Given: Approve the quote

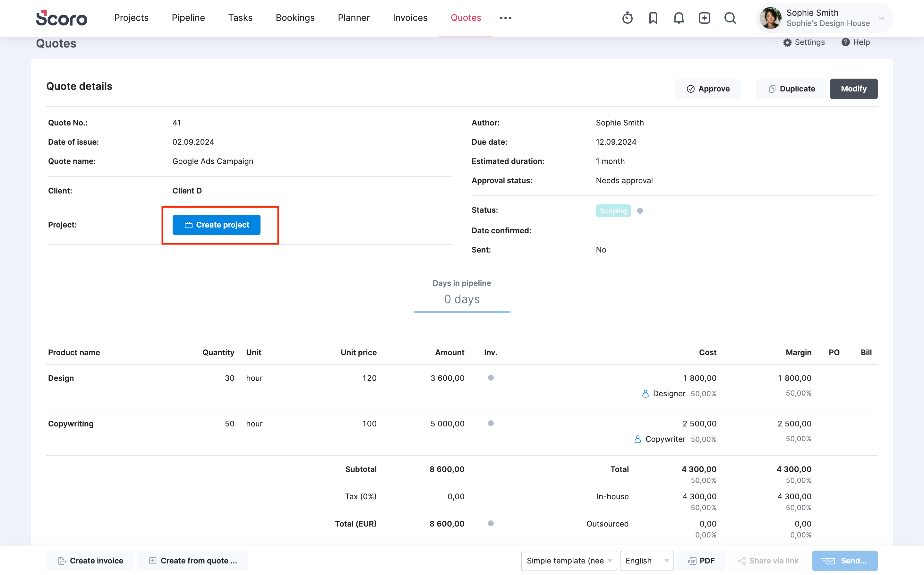Looking at the screenshot, I should pyautogui.click(x=708, y=89).
